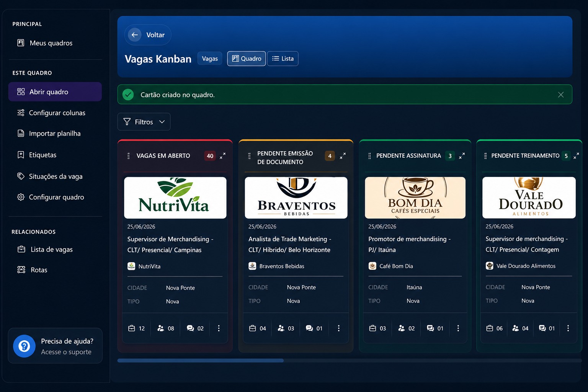Screen dimensions: 588x392
Task: Click candidates icon on Vale Dourado card
Action: pos(516,328)
